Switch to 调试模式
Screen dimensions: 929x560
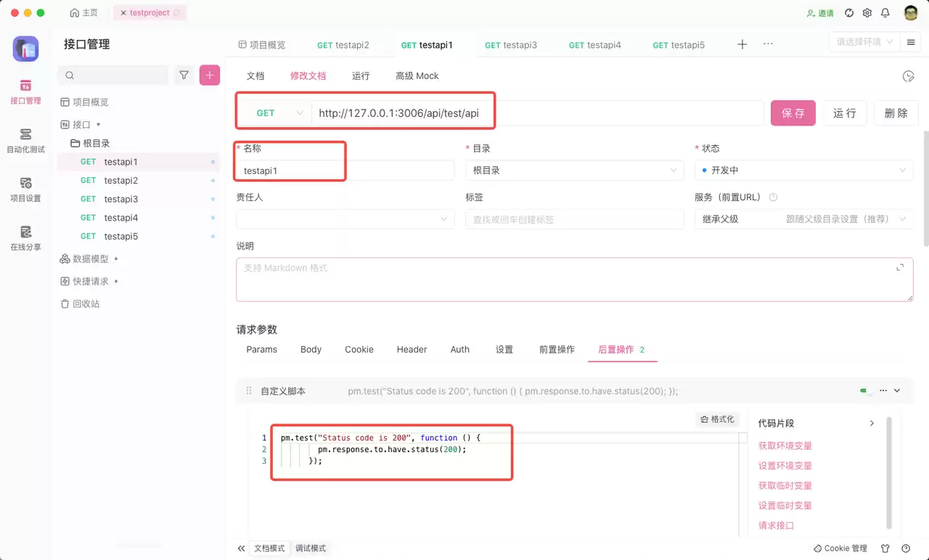[x=311, y=548]
